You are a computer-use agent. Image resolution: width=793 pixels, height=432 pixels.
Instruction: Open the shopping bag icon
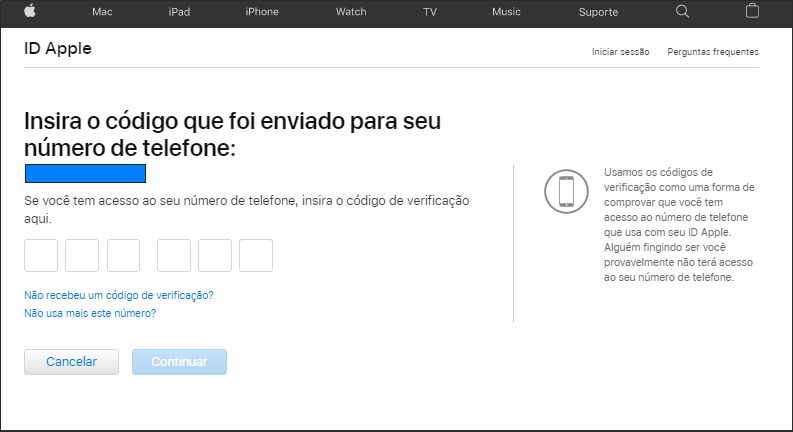[x=752, y=11]
